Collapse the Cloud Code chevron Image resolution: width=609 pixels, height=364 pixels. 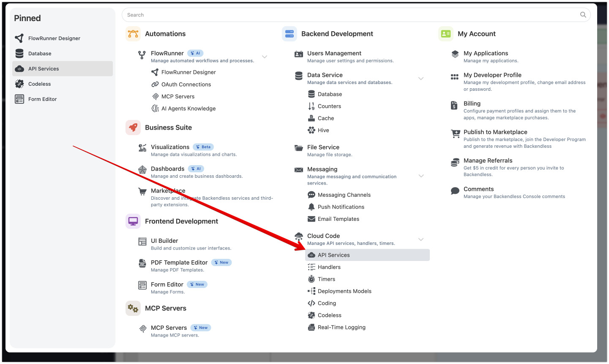[421, 239]
